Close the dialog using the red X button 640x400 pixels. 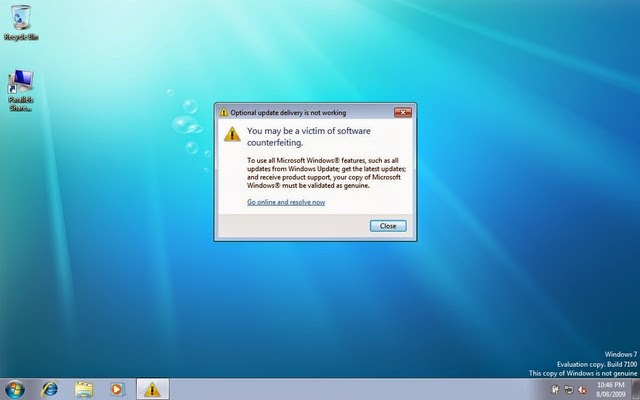(403, 113)
